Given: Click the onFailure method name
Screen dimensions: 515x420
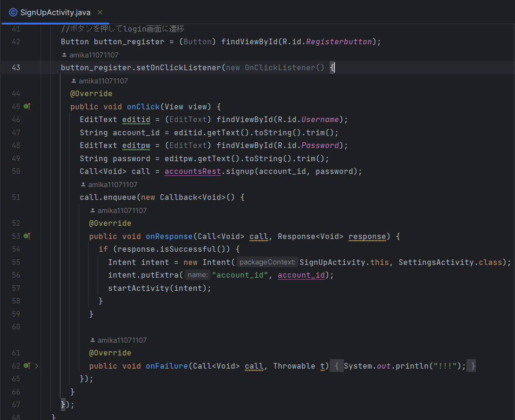Looking at the screenshot, I should (167, 366).
